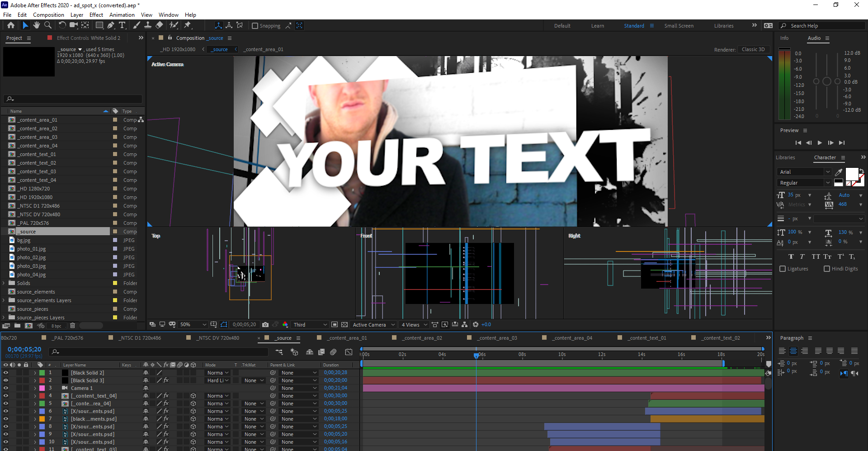
Task: Create new folder in Project panel
Action: coord(17,326)
